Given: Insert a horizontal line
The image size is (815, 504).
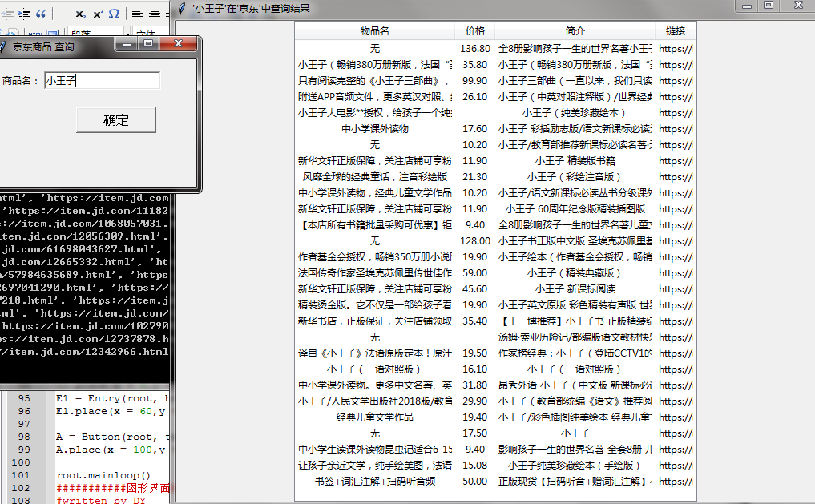Looking at the screenshot, I should (64, 14).
